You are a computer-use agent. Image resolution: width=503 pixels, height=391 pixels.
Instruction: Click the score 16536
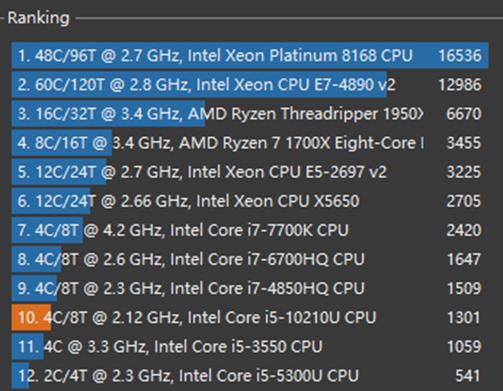[x=460, y=55]
